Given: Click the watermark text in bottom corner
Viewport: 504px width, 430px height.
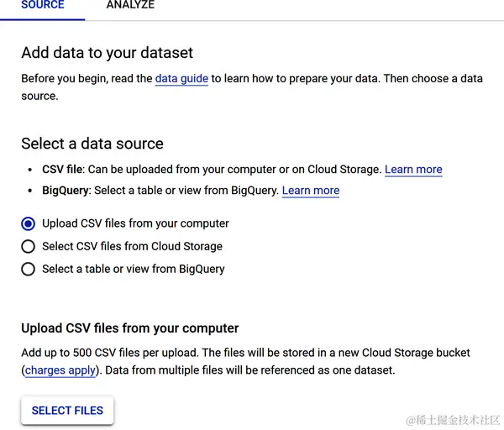Looking at the screenshot, I should (x=453, y=419).
